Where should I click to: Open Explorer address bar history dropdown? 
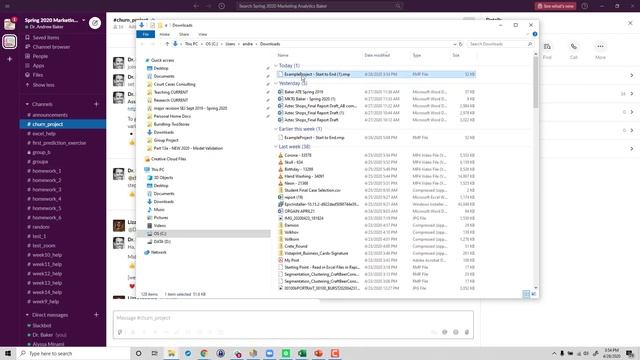click(x=454, y=44)
